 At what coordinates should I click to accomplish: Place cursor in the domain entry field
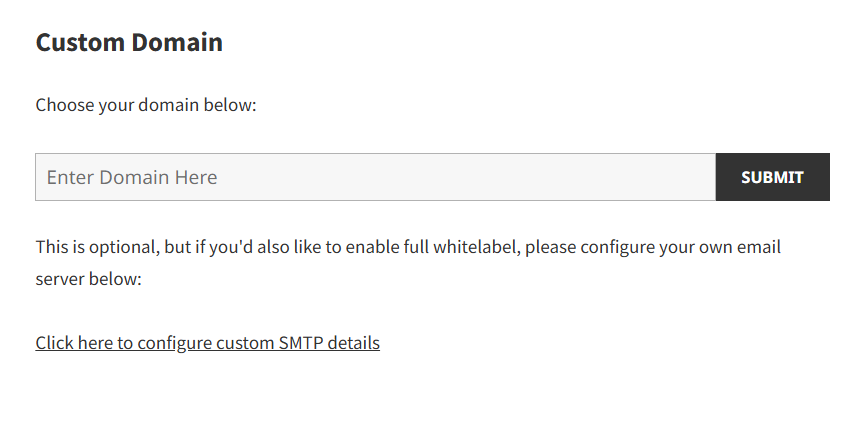[x=375, y=177]
